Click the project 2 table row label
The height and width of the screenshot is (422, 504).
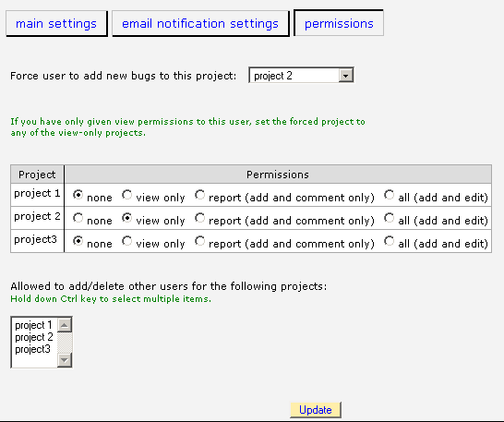(37, 216)
